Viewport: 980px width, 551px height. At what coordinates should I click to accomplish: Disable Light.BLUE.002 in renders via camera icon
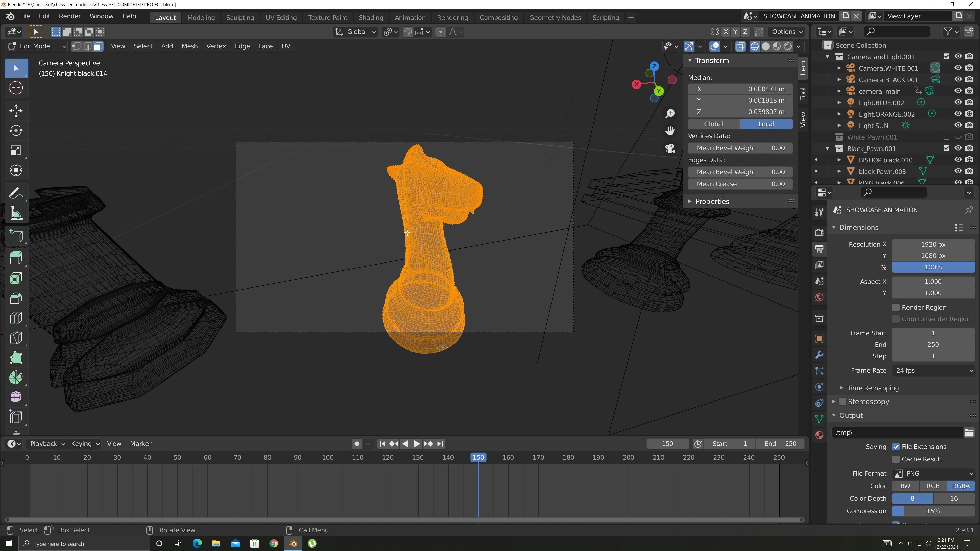point(969,102)
